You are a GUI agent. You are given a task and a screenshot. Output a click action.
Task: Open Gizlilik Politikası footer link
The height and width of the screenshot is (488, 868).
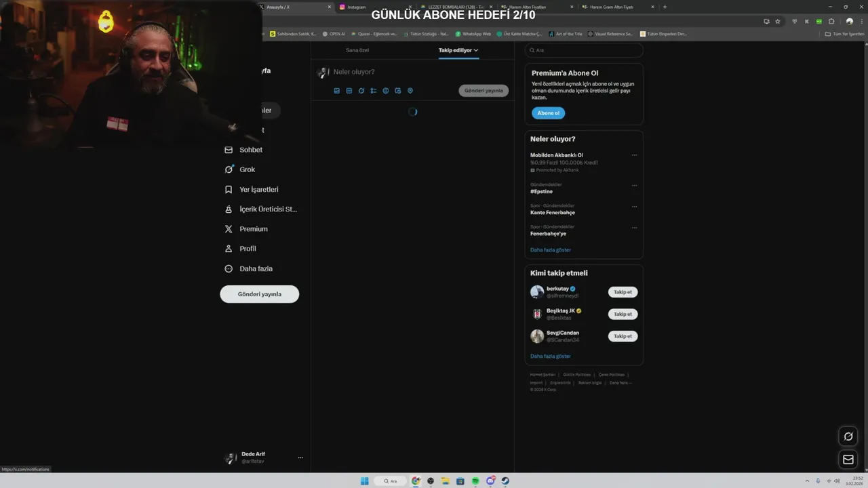click(x=577, y=375)
